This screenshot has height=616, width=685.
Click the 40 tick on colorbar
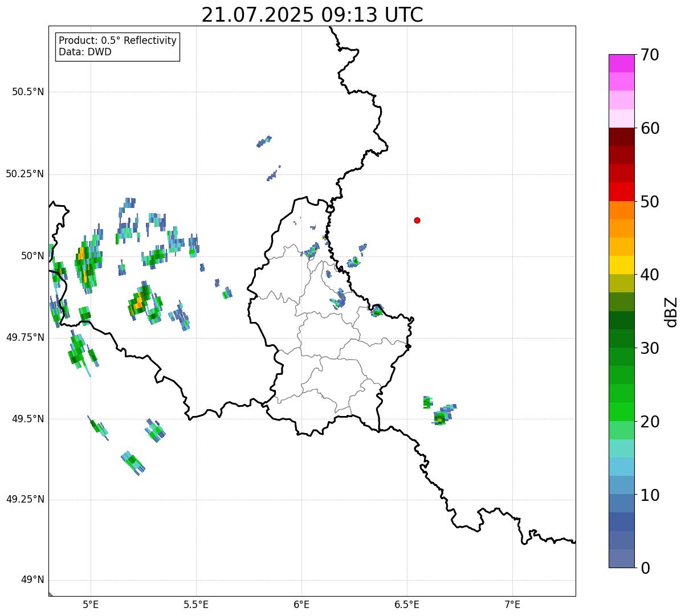click(x=650, y=275)
